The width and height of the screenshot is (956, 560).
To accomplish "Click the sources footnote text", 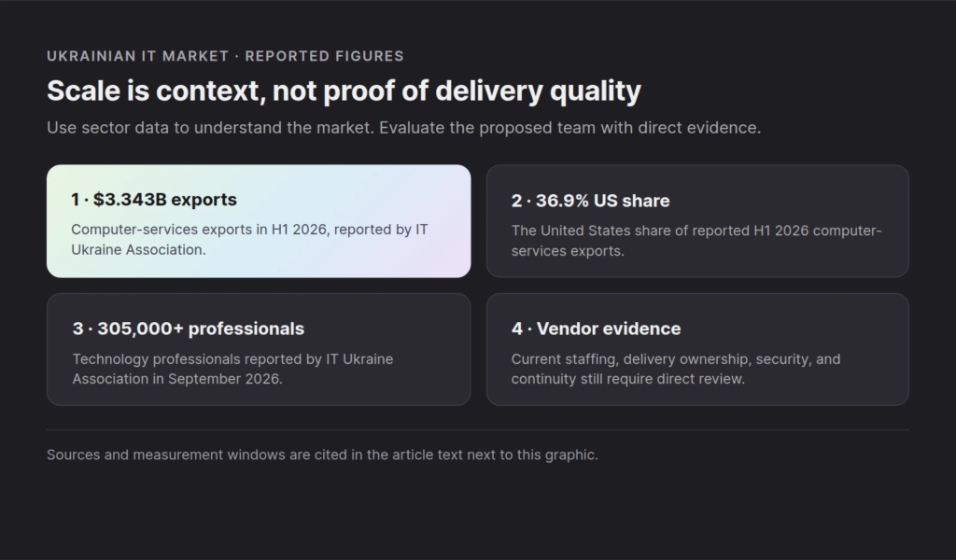I will point(322,455).
